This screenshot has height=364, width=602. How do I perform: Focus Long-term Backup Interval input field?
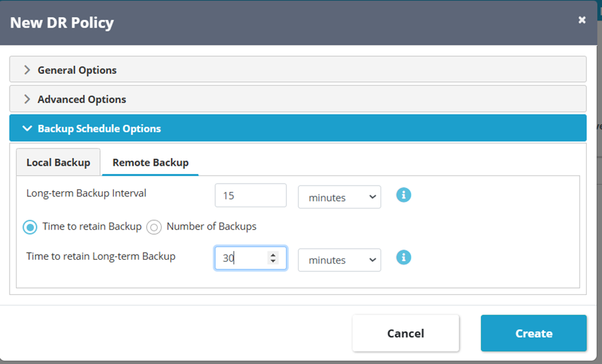coord(250,195)
